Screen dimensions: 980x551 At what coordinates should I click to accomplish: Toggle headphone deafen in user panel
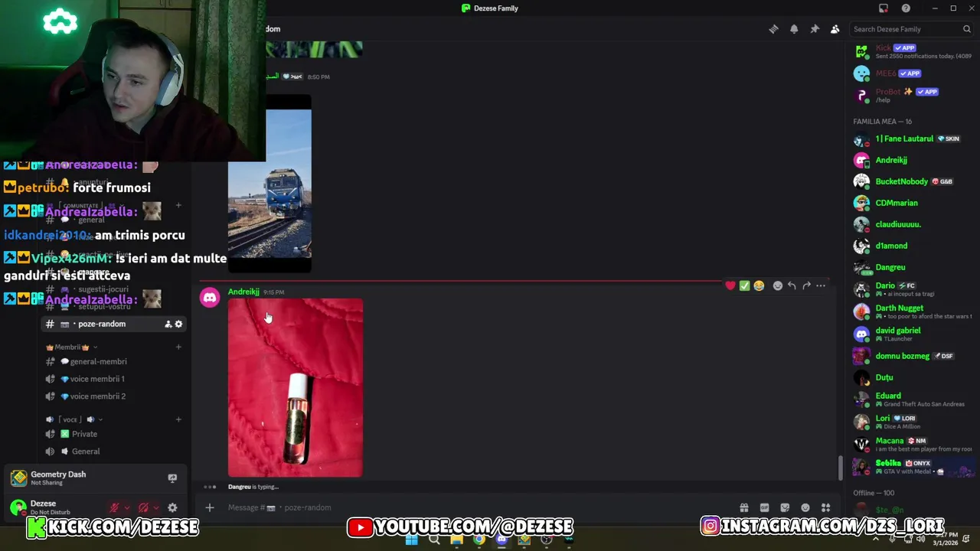[143, 507]
